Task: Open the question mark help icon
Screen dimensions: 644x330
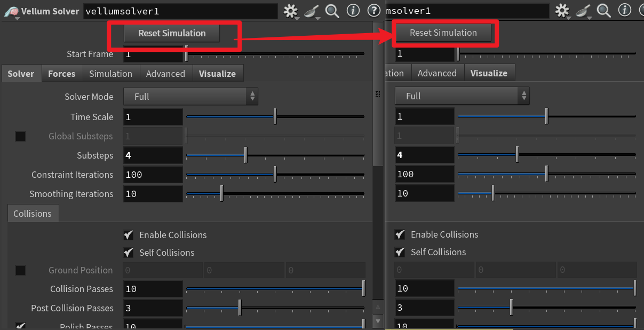Action: (374, 11)
